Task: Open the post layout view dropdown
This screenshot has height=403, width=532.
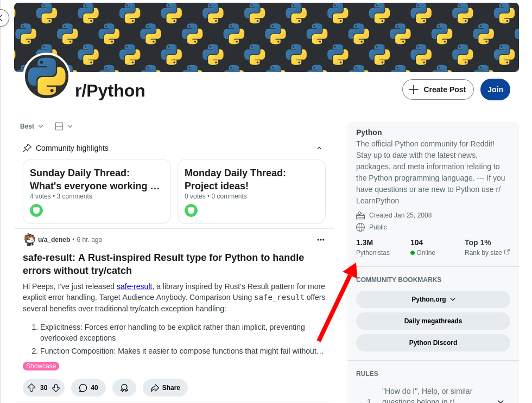Action: (62, 126)
